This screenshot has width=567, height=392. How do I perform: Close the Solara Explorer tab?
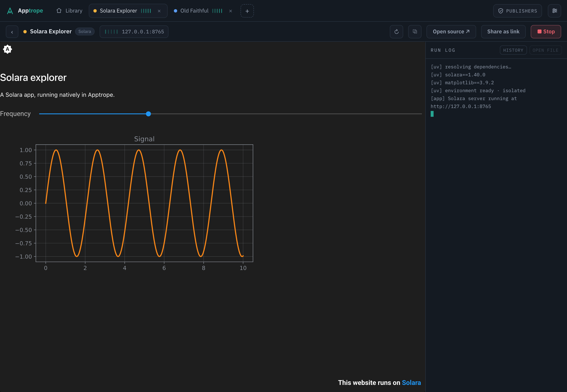point(159,11)
